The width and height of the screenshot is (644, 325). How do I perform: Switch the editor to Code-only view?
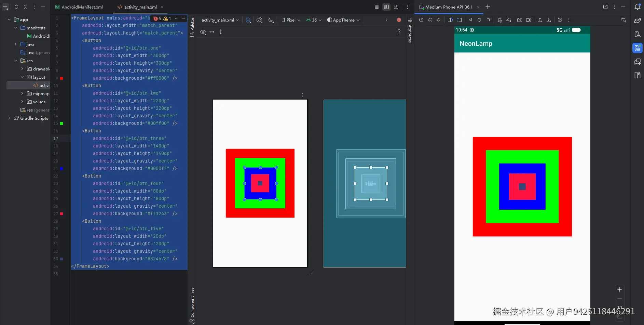[377, 7]
